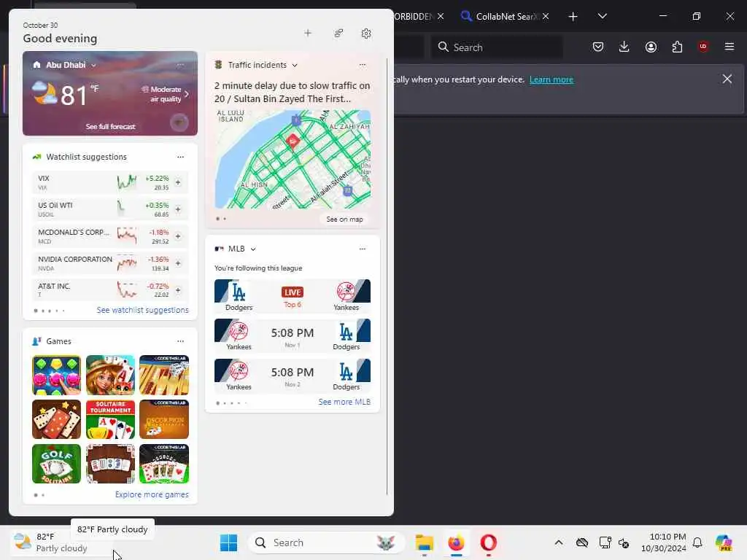Open the dominoes game tile
Viewport: 747px width, 560px height.
(x=56, y=419)
